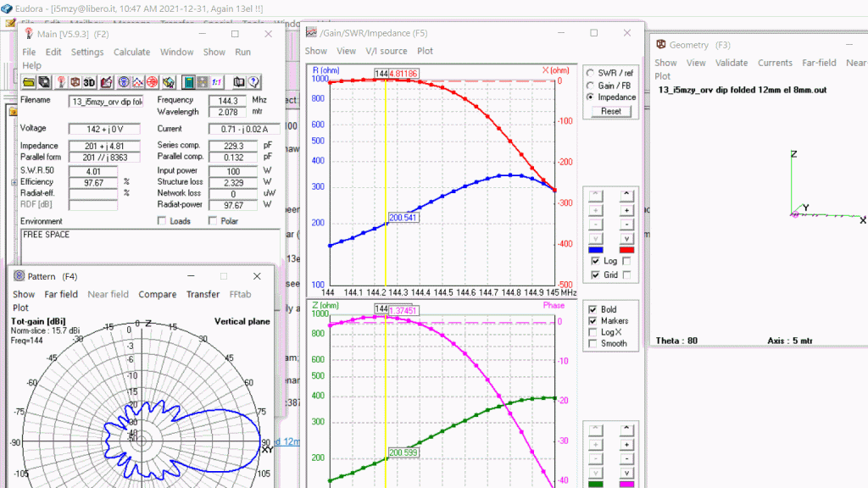Click the Compare option in Pattern window
This screenshot has width=868, height=488.
[x=157, y=294]
